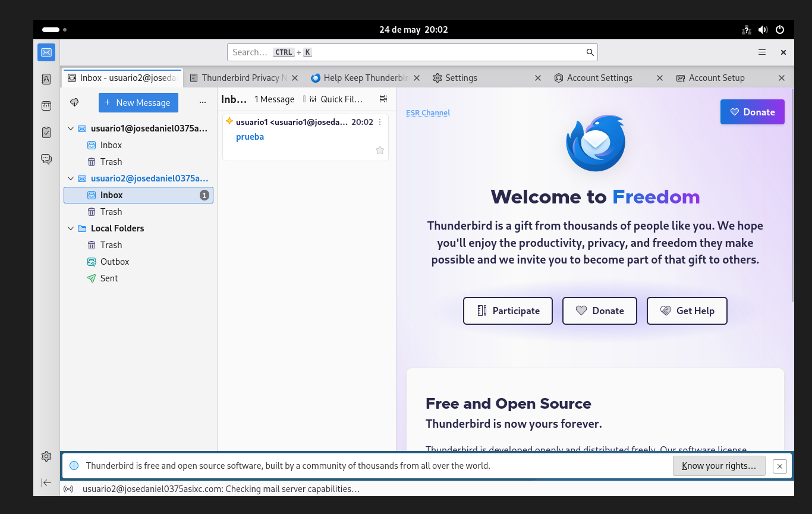
Task: Click the blue Donate button at top right
Action: (753, 112)
